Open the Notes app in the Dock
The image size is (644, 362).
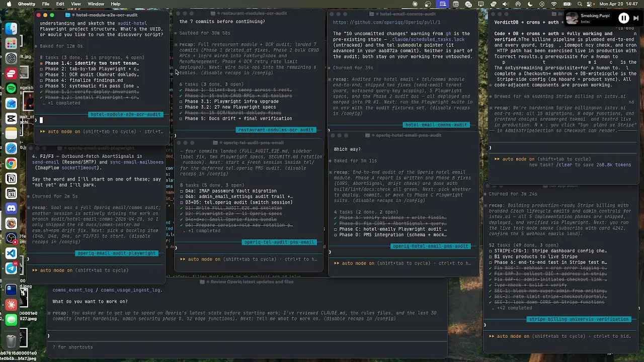click(11, 134)
